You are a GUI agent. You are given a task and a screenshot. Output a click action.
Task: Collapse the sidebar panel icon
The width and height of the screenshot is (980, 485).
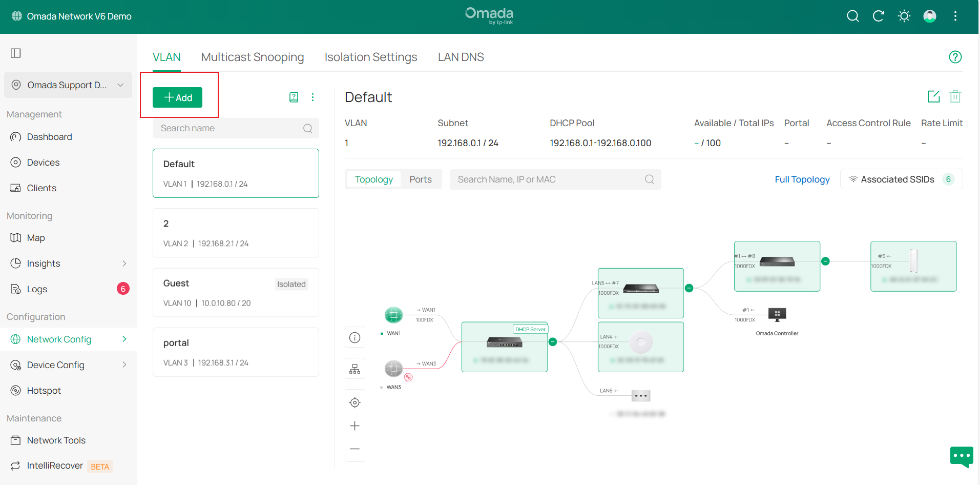(16, 53)
